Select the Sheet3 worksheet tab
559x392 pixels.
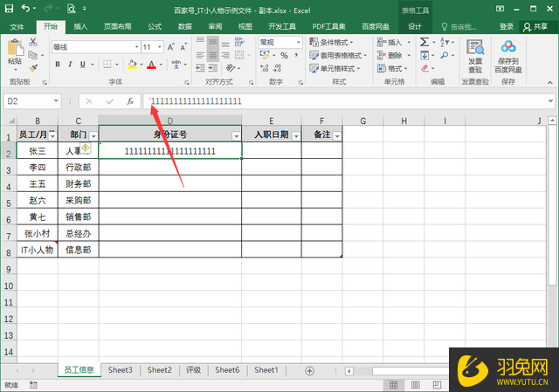point(121,370)
